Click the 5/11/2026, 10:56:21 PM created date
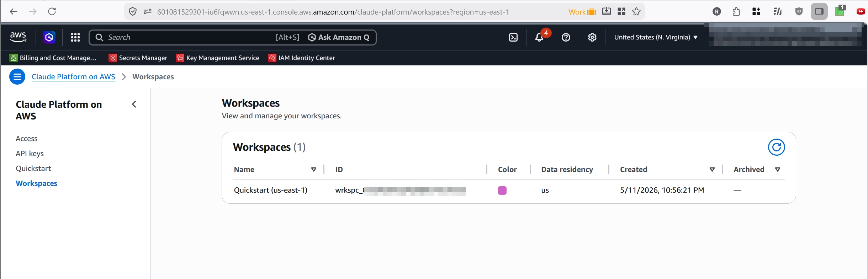This screenshot has width=868, height=279. click(662, 190)
